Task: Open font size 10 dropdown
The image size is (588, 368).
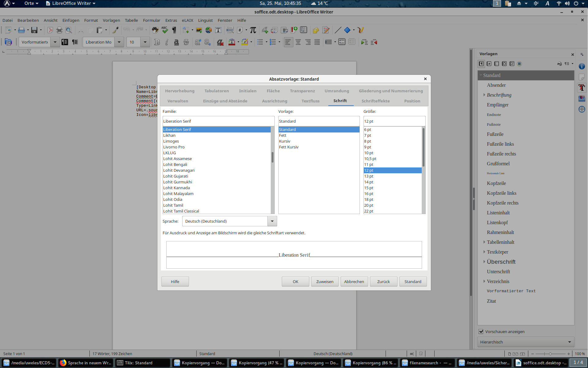Action: click(145, 42)
